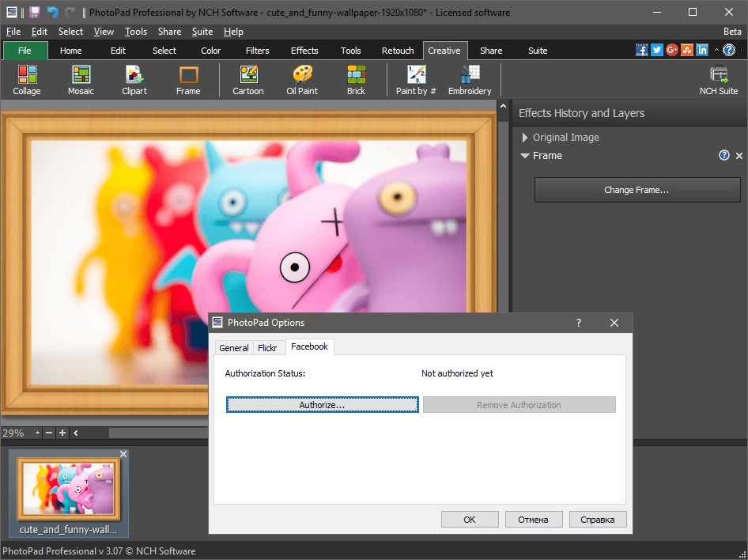
Task: Share via the Facebook icon
Action: click(641, 50)
